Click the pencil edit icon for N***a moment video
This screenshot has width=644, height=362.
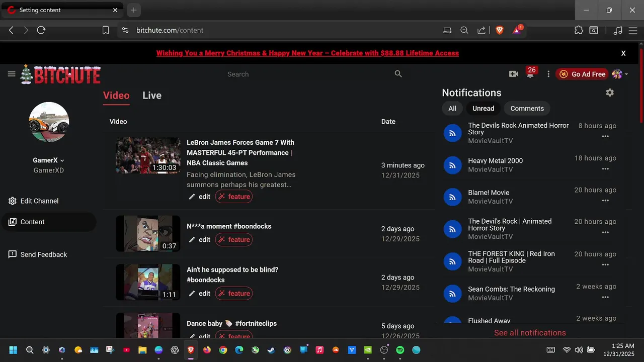192,240
